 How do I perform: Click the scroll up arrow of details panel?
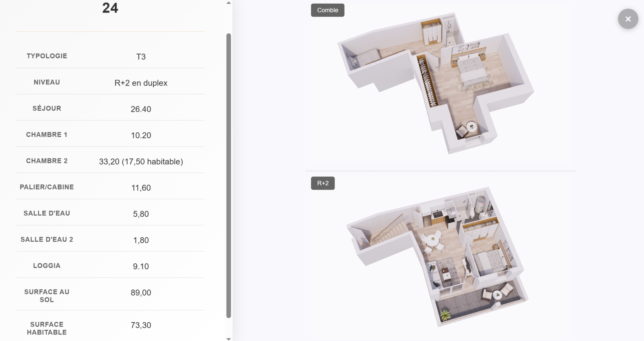click(x=229, y=3)
